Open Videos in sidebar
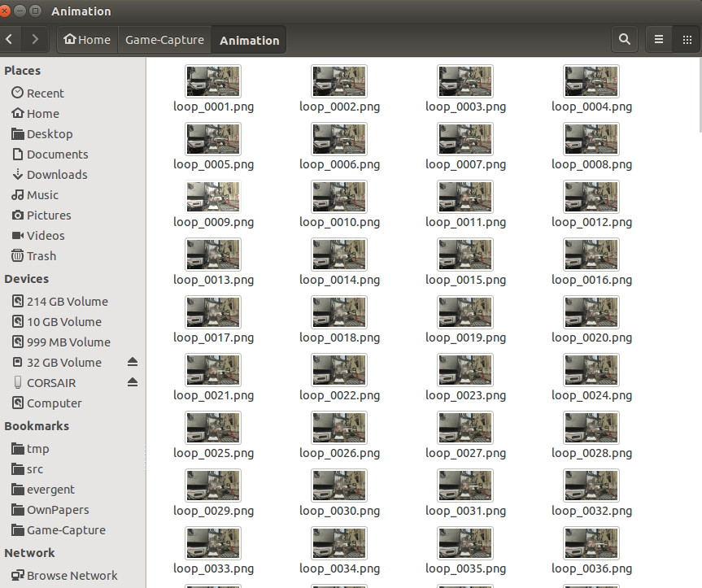This screenshot has height=588, width=702. (72, 235)
